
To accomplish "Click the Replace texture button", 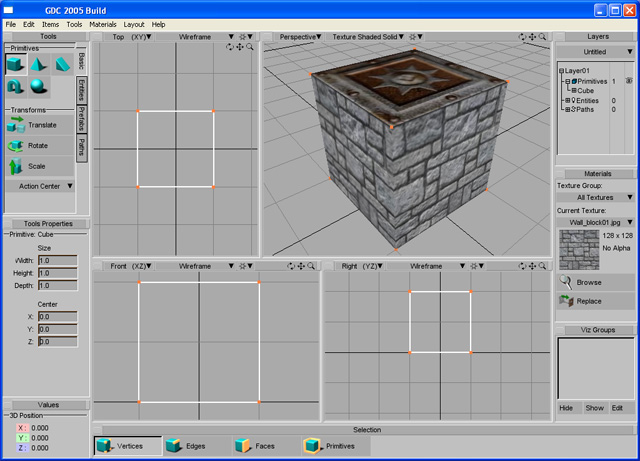I will click(595, 301).
